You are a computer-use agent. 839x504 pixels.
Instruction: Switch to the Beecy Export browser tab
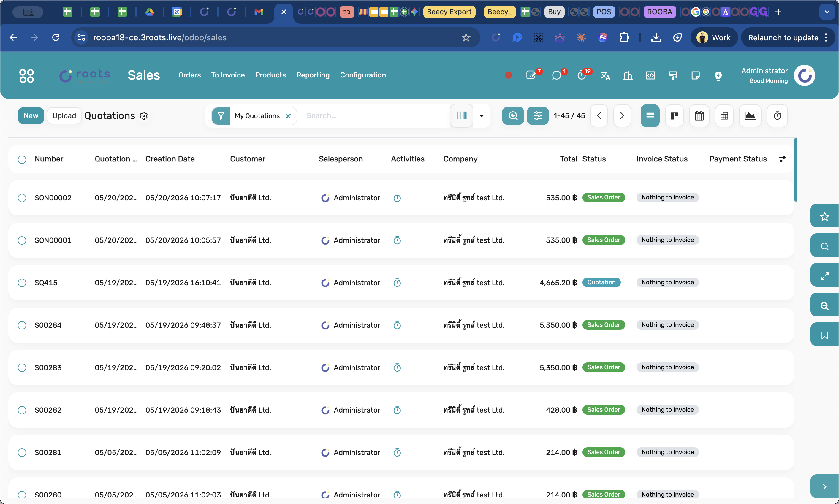449,12
